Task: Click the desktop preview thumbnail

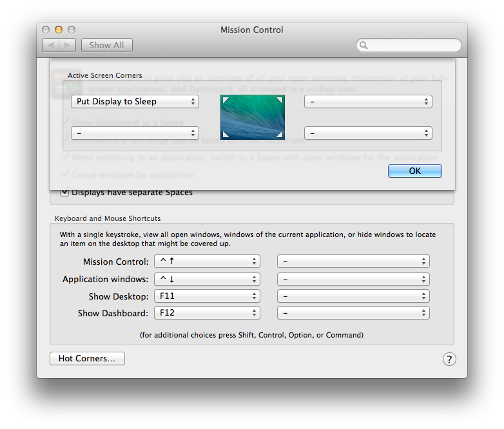Action: 252,117
